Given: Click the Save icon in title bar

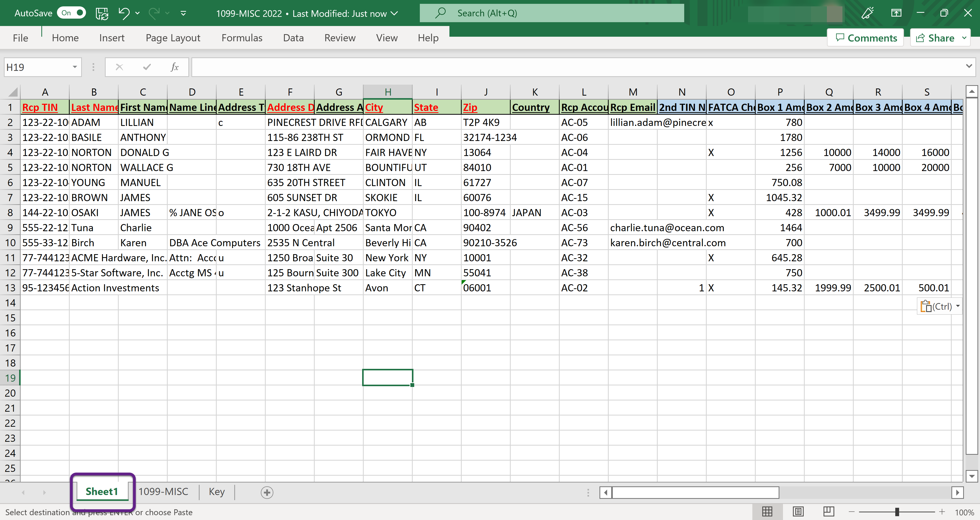Looking at the screenshot, I should pos(102,13).
